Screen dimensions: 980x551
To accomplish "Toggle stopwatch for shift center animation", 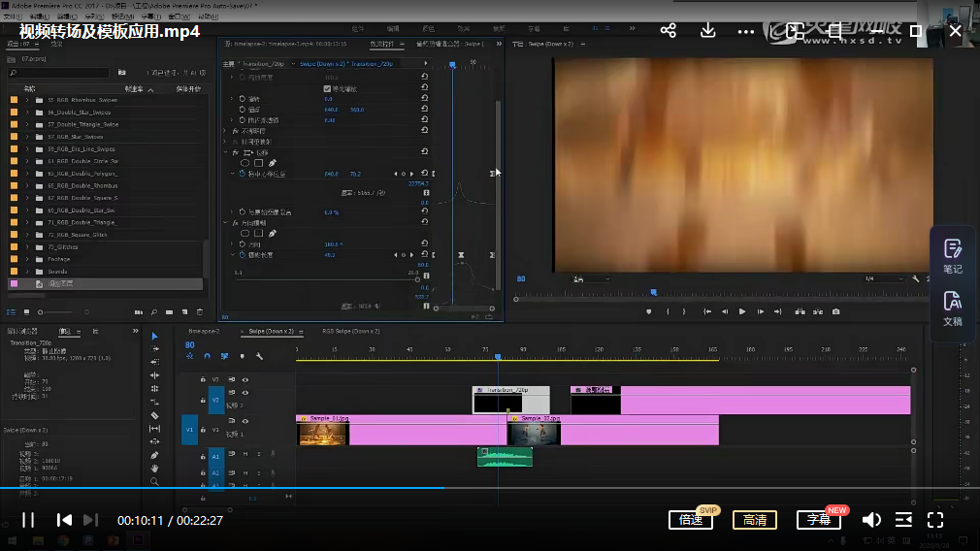I will click(242, 174).
